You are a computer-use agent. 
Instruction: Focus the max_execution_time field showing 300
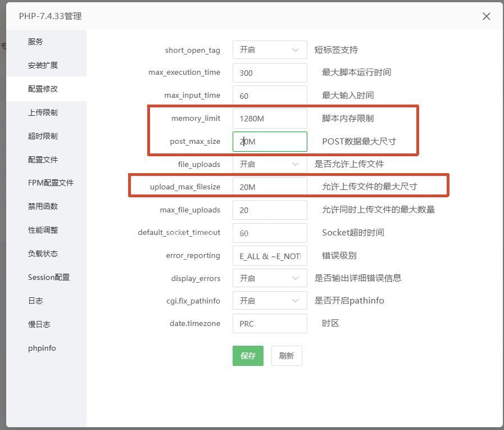tap(270, 73)
